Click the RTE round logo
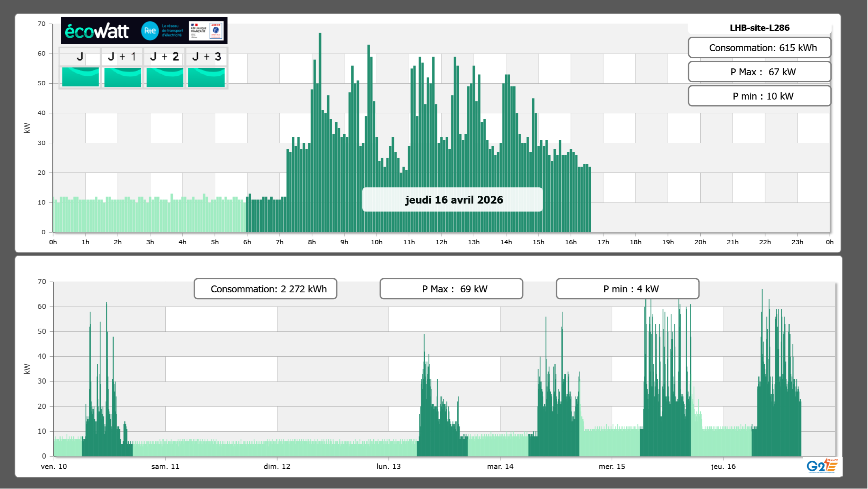This screenshot has height=489, width=868. tap(150, 31)
